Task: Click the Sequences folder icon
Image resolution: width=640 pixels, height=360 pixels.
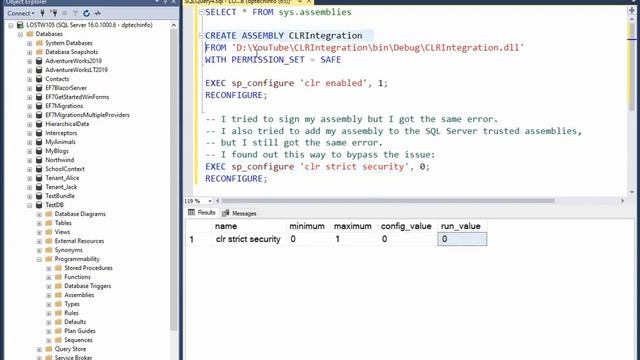Action: pyautogui.click(x=58, y=340)
